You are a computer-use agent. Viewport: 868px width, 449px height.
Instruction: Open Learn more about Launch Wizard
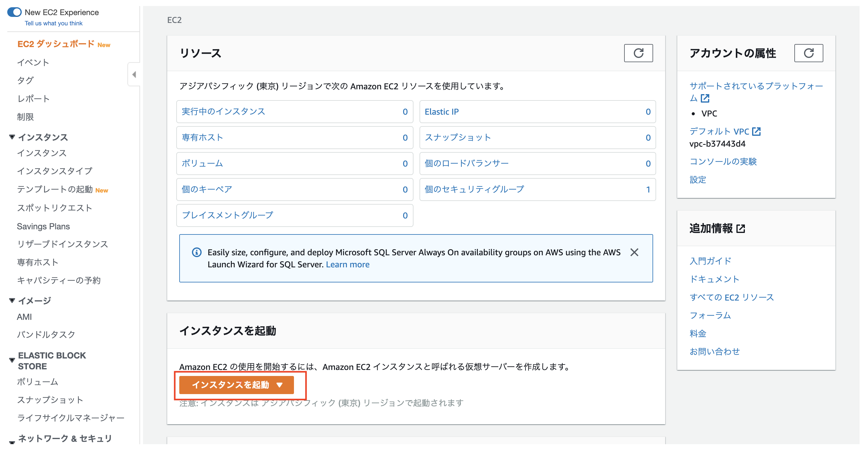tap(347, 264)
